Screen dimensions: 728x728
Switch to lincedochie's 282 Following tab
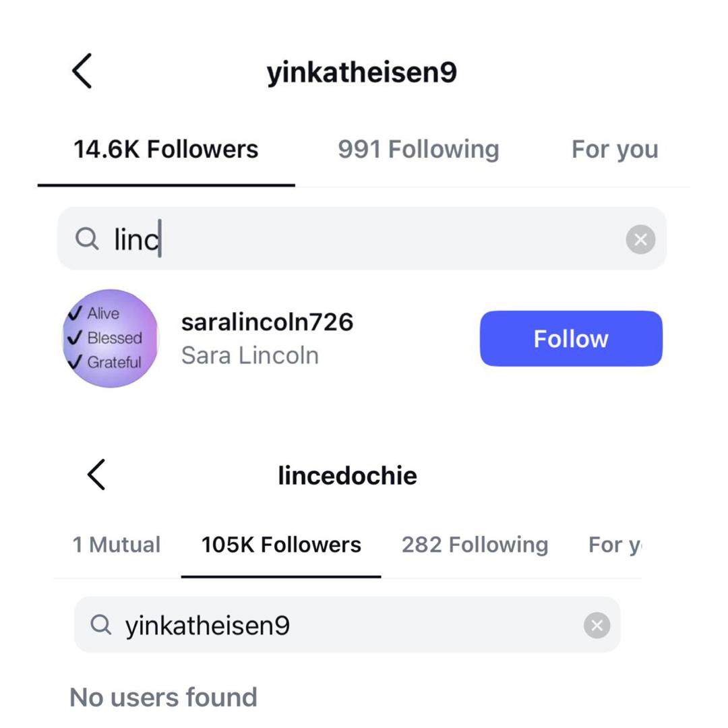coord(475,544)
